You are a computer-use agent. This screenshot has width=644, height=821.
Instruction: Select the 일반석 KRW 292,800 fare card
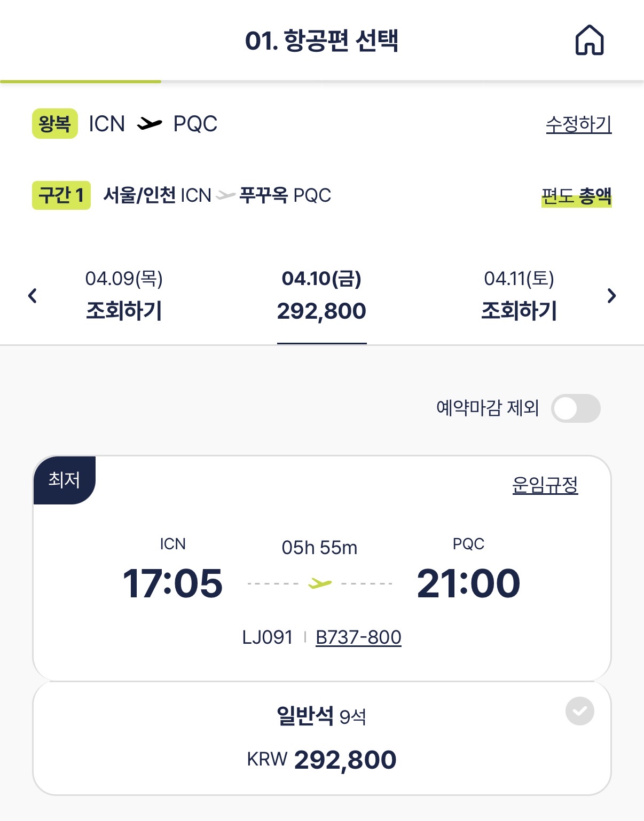[x=321, y=738]
